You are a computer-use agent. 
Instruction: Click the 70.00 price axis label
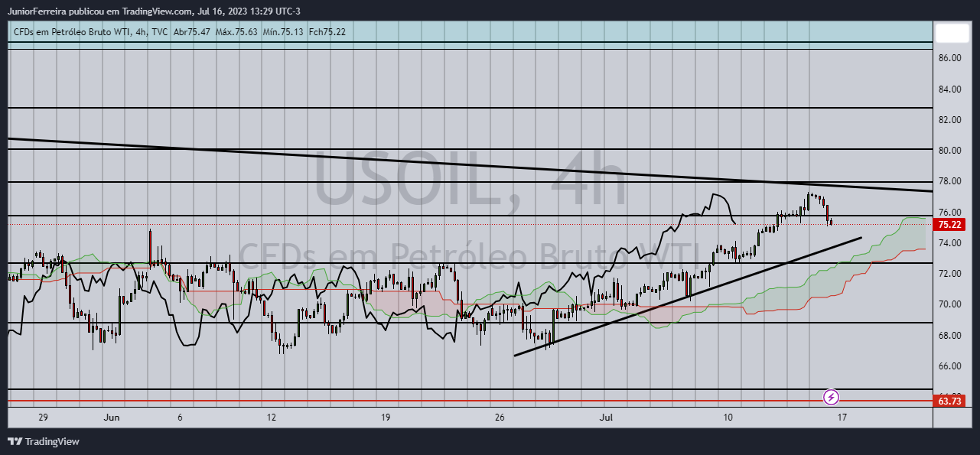point(949,304)
